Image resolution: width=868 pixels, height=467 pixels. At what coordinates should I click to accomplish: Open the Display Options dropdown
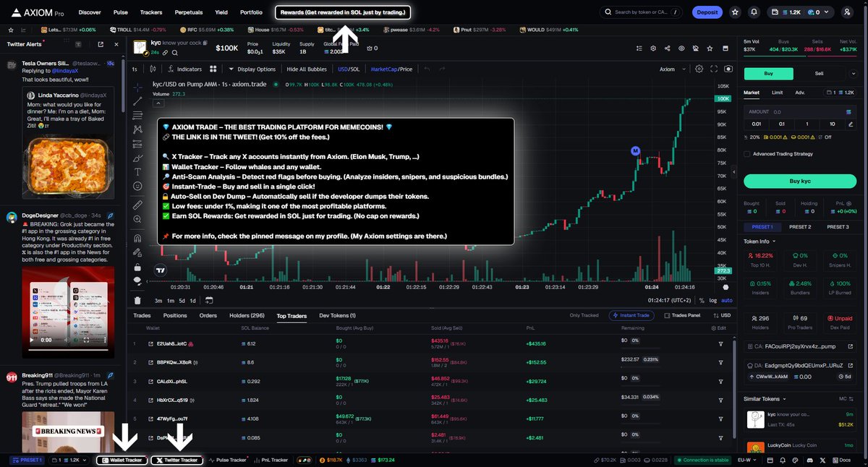252,69
